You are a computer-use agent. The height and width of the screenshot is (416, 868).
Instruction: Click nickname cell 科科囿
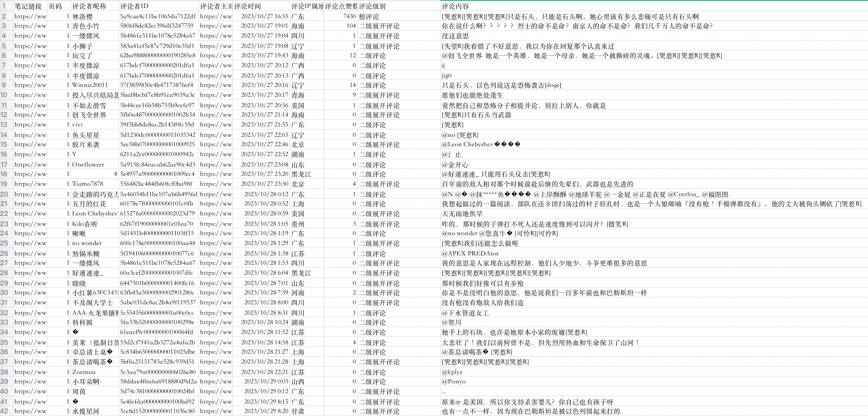click(95, 322)
